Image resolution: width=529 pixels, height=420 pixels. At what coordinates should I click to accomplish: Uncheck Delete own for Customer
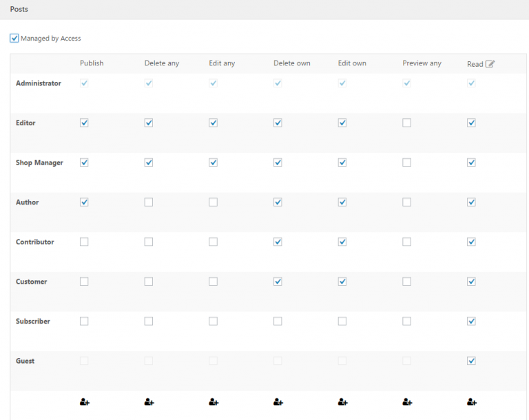(x=278, y=282)
